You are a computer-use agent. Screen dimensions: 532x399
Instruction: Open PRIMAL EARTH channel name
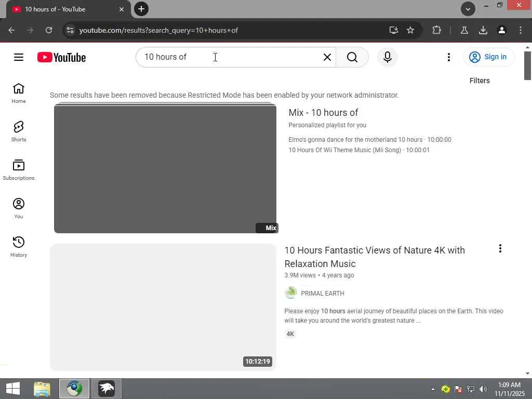click(322, 293)
